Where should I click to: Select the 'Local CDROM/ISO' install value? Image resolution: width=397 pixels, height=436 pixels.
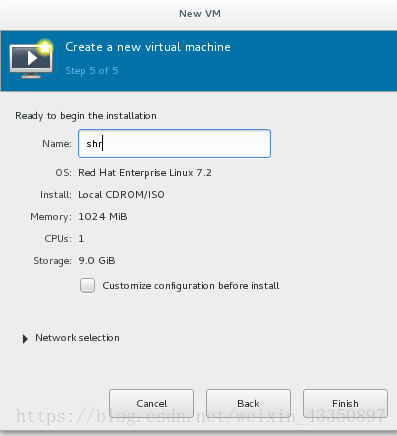pyautogui.click(x=121, y=195)
